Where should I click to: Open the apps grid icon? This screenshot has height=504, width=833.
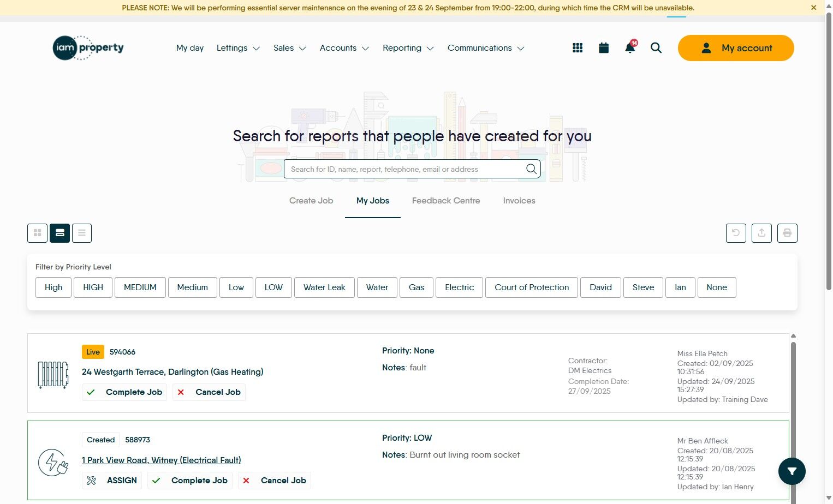click(x=578, y=48)
